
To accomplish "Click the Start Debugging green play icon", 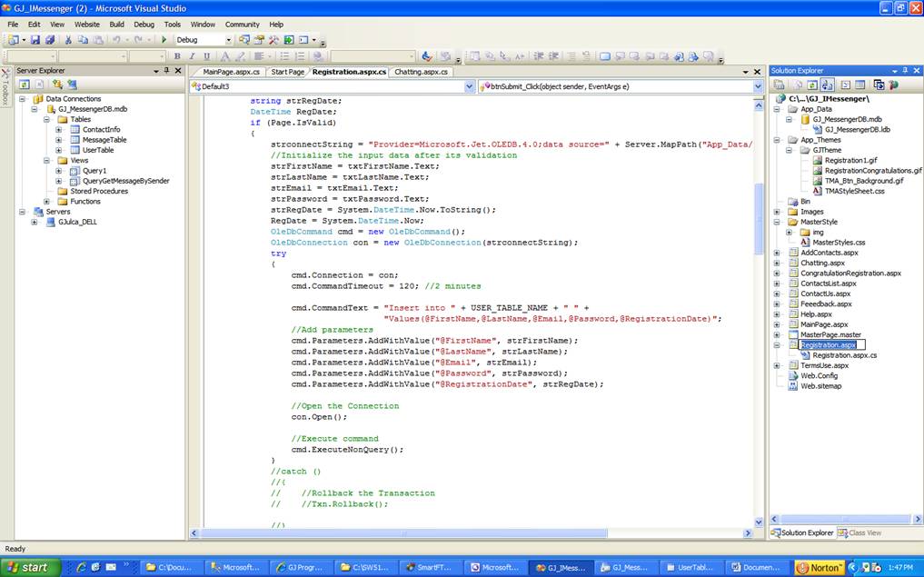I will point(164,40).
